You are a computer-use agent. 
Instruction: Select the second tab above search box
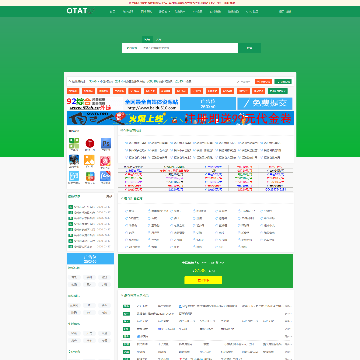159,39
